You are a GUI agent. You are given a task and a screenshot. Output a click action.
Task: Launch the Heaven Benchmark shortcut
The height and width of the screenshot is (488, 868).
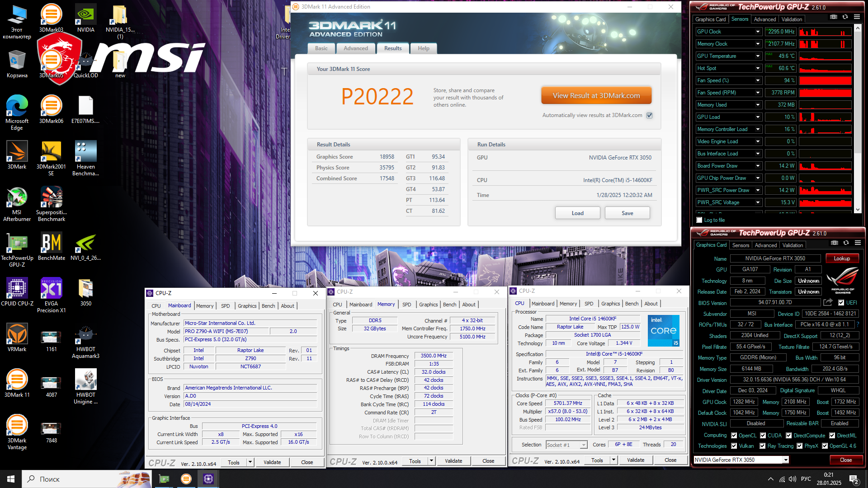85,159
